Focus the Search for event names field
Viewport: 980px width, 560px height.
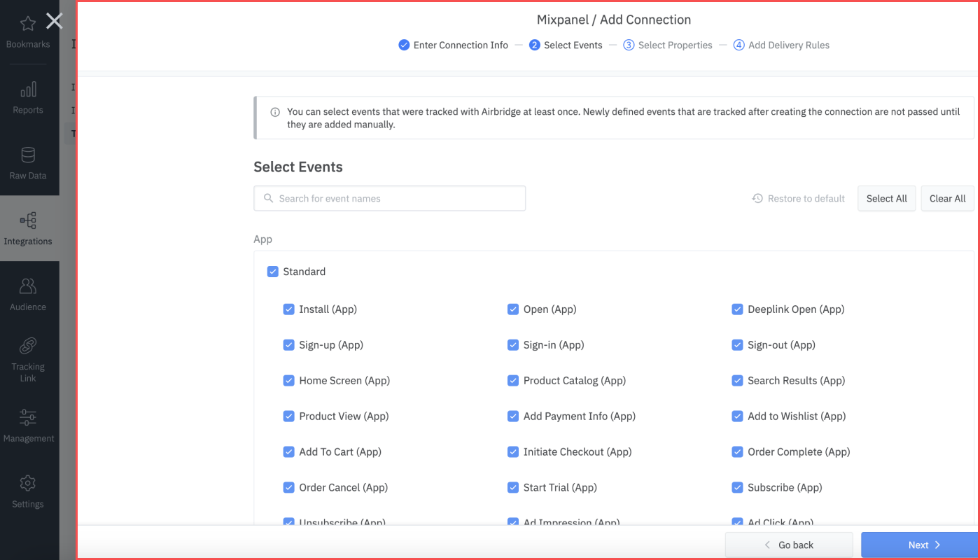click(x=389, y=198)
